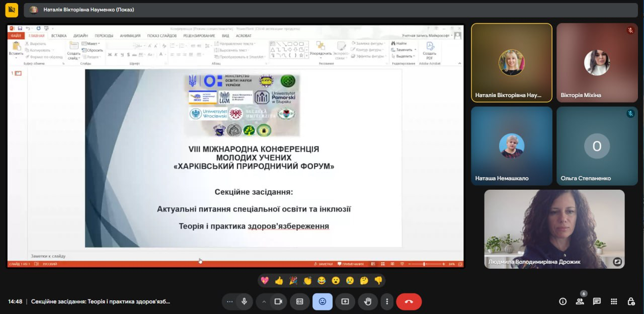Screen dimensions: 644x314
Task: Show the participants list people icon
Action: (x=580, y=301)
